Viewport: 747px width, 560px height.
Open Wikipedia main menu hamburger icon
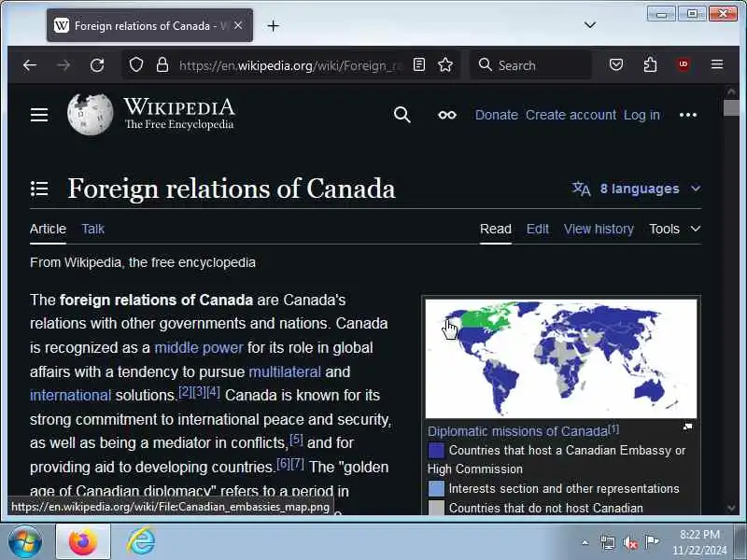[39, 115]
